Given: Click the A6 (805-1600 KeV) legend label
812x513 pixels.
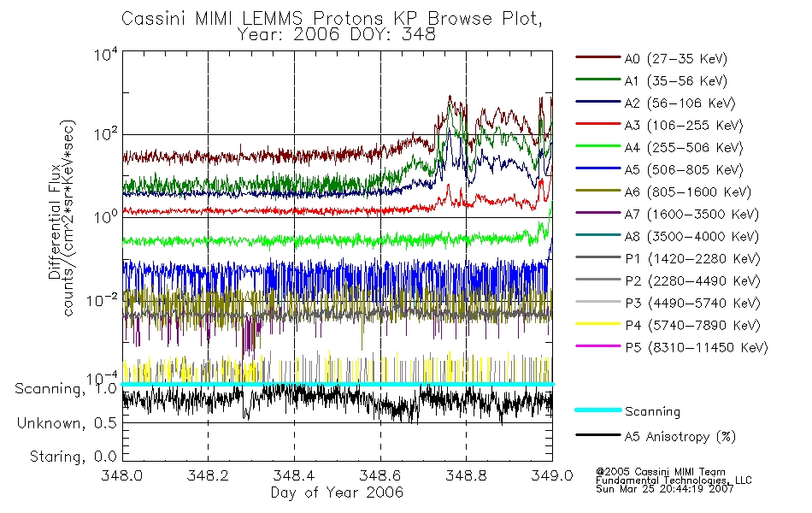Looking at the screenshot, I should point(688,192).
